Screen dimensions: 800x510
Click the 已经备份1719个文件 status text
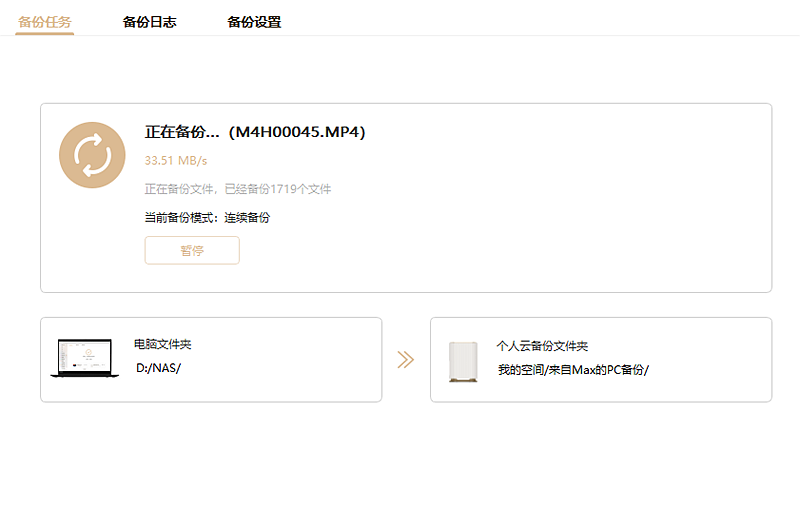[x=278, y=189]
